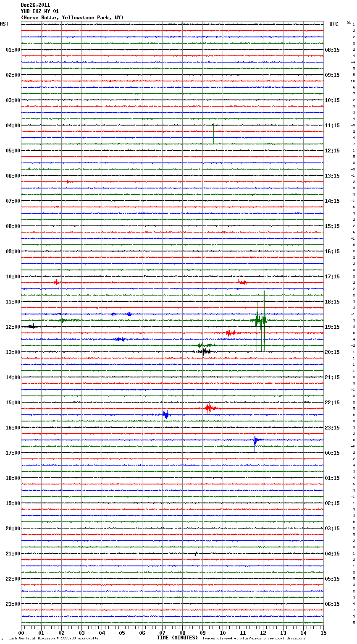Screen dimensions: 357x644
Task: Click the "Traces clipped at plus/minus 5 vertical divisions" note
Action: coord(254,638)
